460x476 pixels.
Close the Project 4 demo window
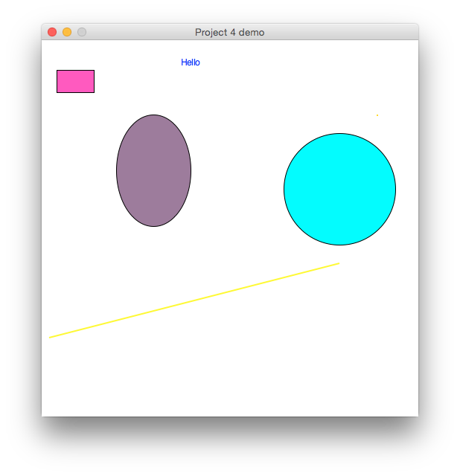(x=52, y=32)
